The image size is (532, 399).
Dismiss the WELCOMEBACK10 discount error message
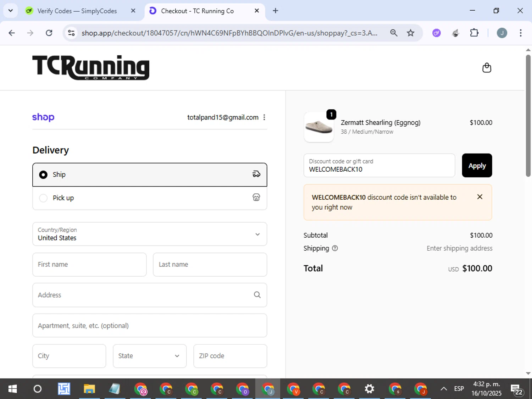click(x=480, y=197)
